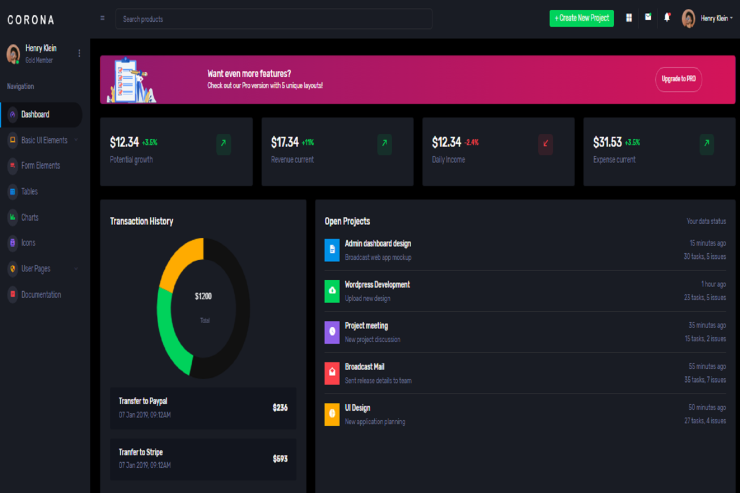Open the three-dot menu beside Henry Klein
The image size is (740, 493).
pyautogui.click(x=79, y=53)
